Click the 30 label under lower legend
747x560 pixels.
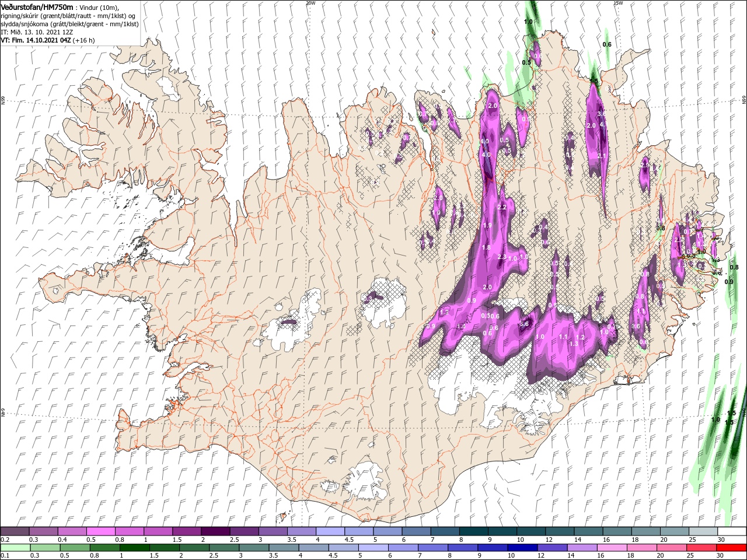tap(720, 556)
